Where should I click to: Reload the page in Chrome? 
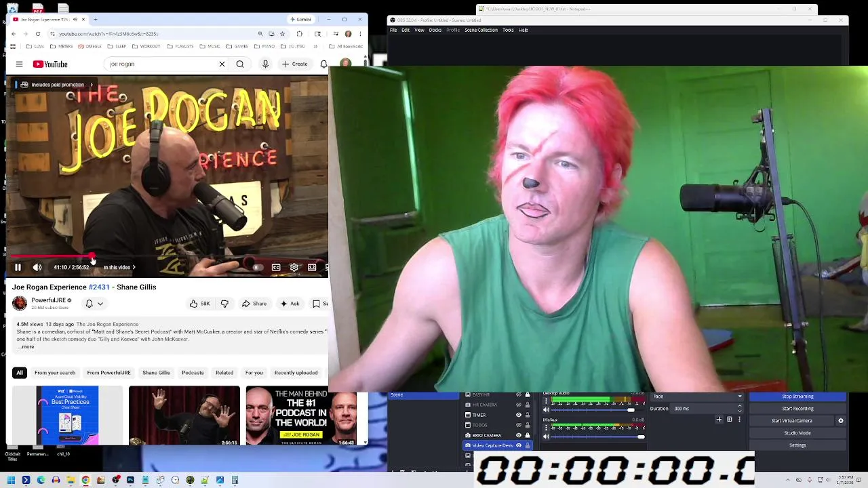point(38,34)
